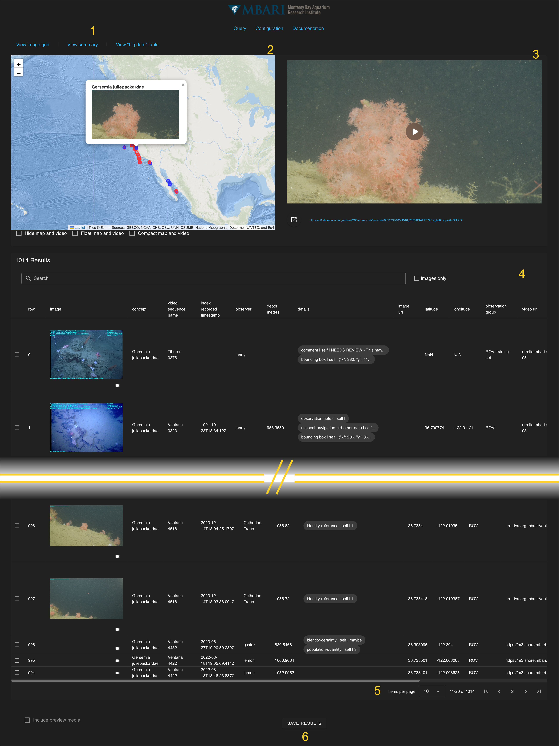Click video camera icon in row 998

118,556
